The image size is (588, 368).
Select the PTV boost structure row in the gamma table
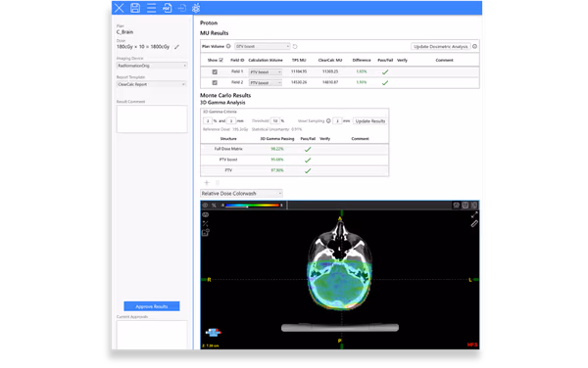coord(295,160)
